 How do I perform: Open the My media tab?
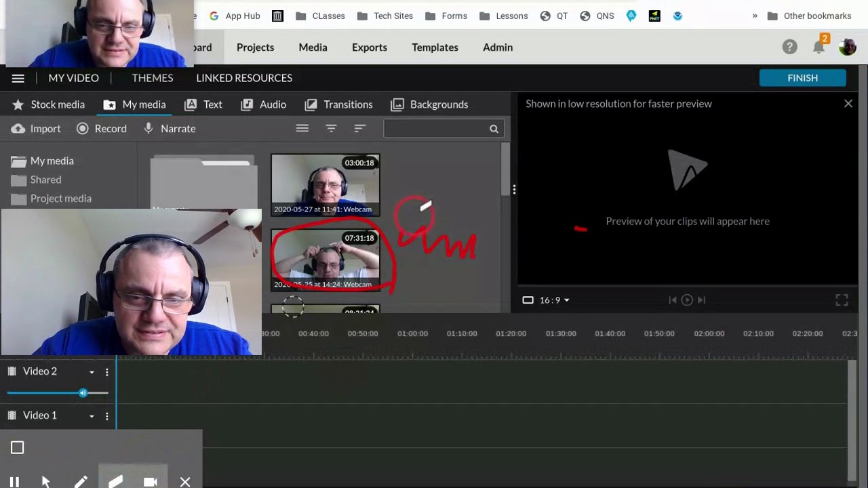[x=134, y=104]
